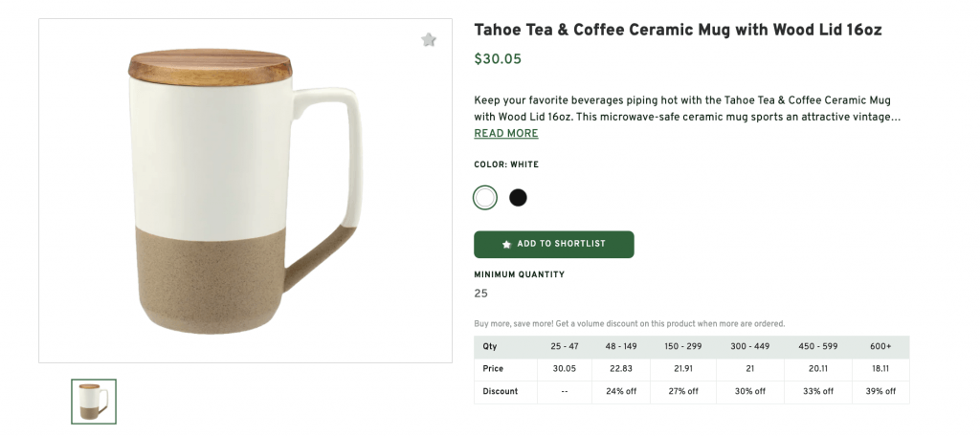Click the 24% off discount cell
Image resolution: width=980 pixels, height=436 pixels.
click(621, 391)
